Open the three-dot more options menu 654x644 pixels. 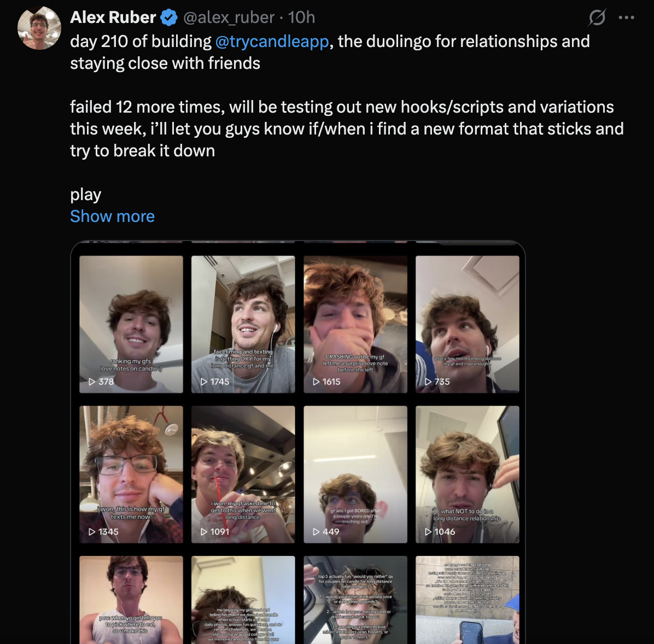tap(627, 17)
